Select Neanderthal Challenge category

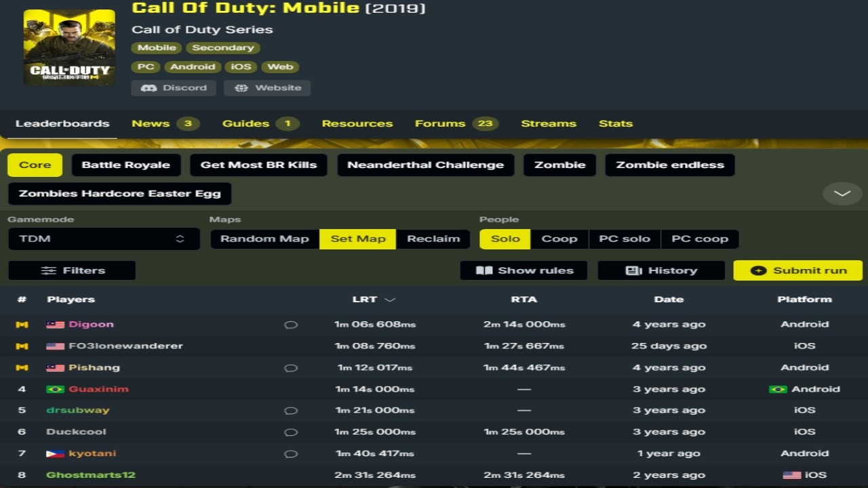coord(426,165)
